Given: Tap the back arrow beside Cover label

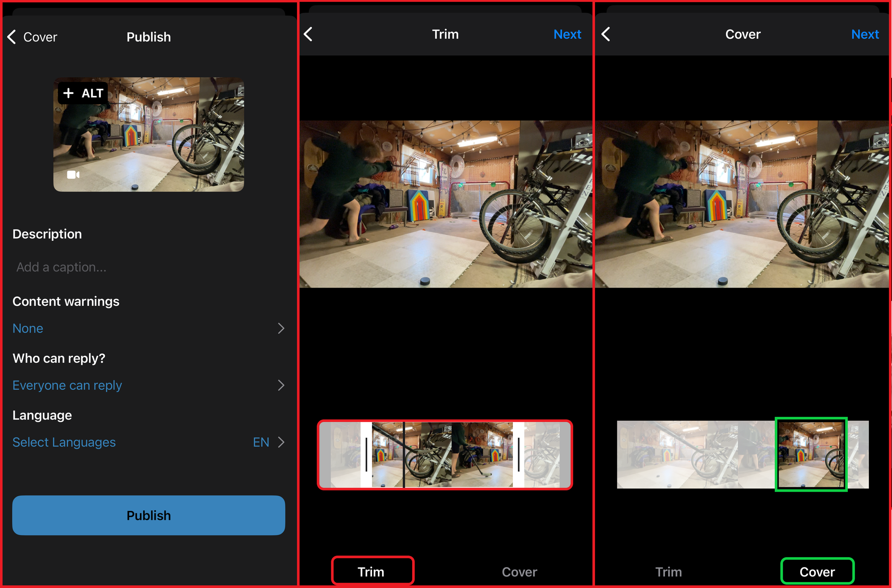Looking at the screenshot, I should (11, 37).
